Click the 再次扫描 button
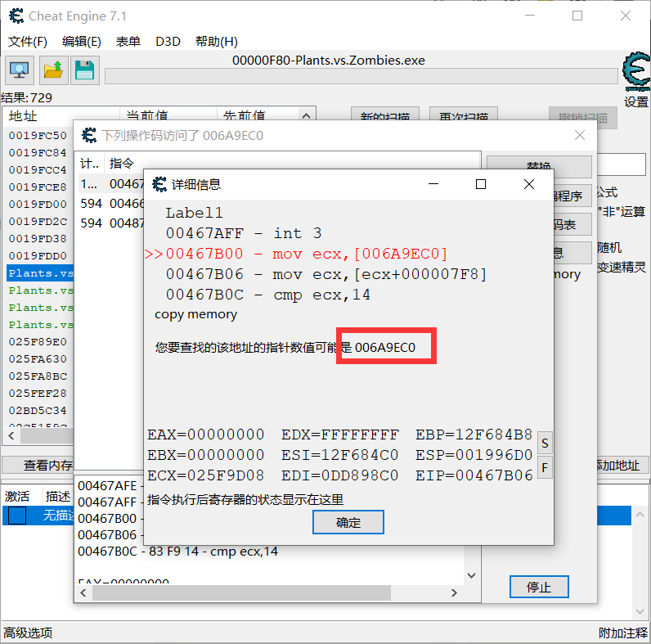Screen dimensions: 651x644 [464, 115]
